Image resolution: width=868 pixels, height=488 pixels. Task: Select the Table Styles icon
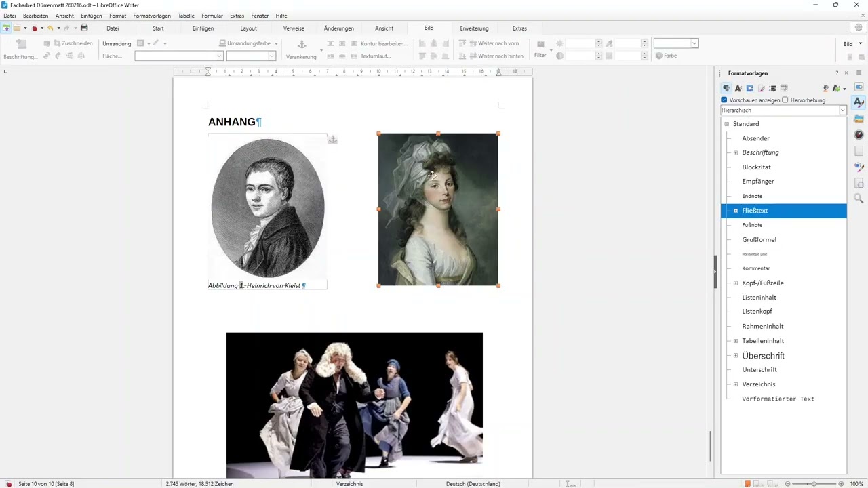pyautogui.click(x=784, y=88)
